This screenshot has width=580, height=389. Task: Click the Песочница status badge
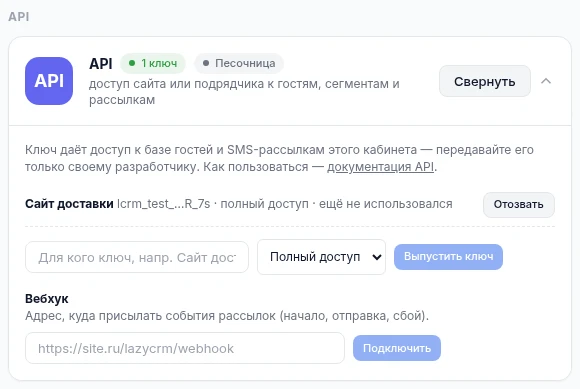pyautogui.click(x=239, y=63)
